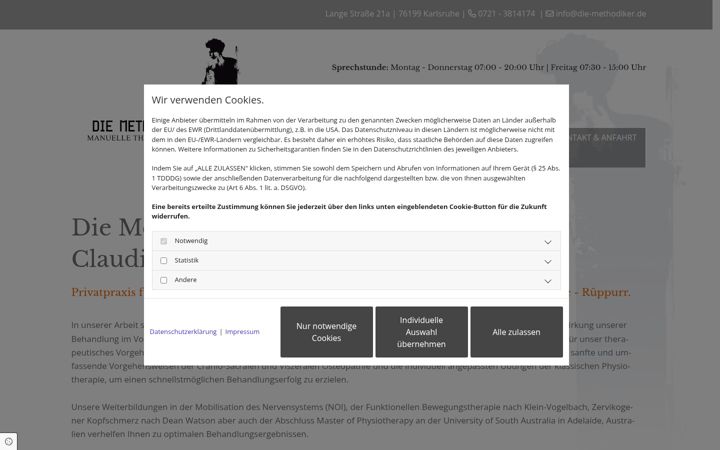Click the Statistik label text
Image resolution: width=720 pixels, height=450 pixels.
pos(186,260)
